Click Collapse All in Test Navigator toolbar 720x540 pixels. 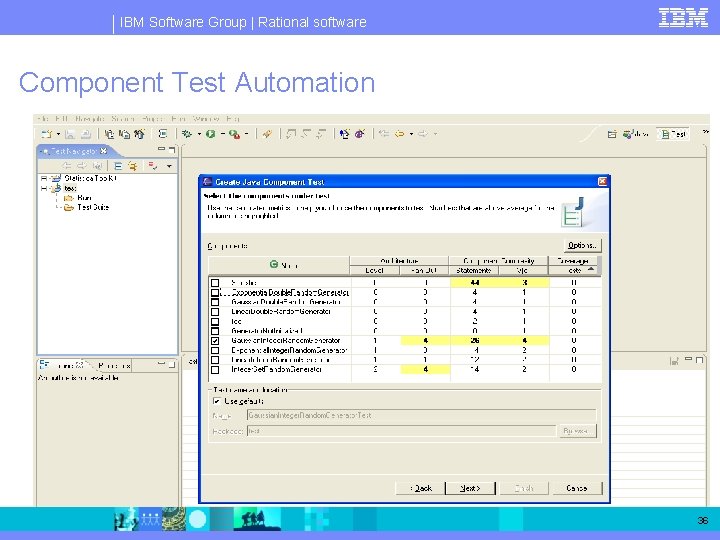(x=118, y=166)
